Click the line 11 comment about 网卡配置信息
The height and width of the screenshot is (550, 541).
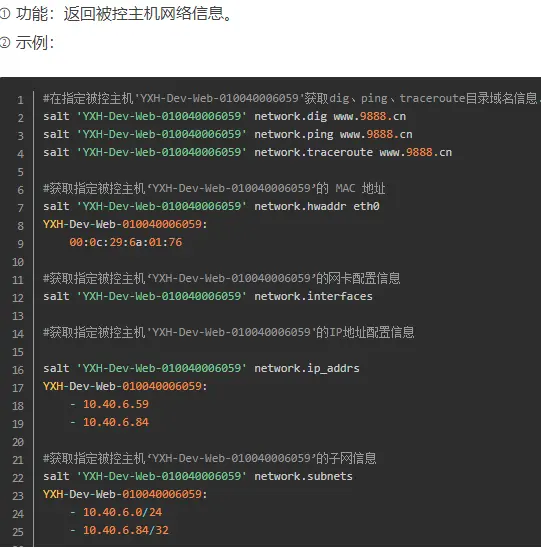(221, 279)
